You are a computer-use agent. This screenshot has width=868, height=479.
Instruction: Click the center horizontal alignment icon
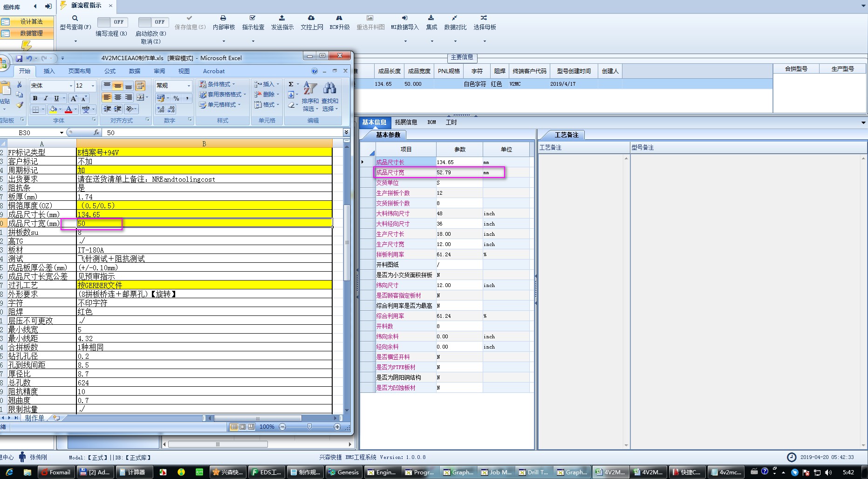point(118,97)
